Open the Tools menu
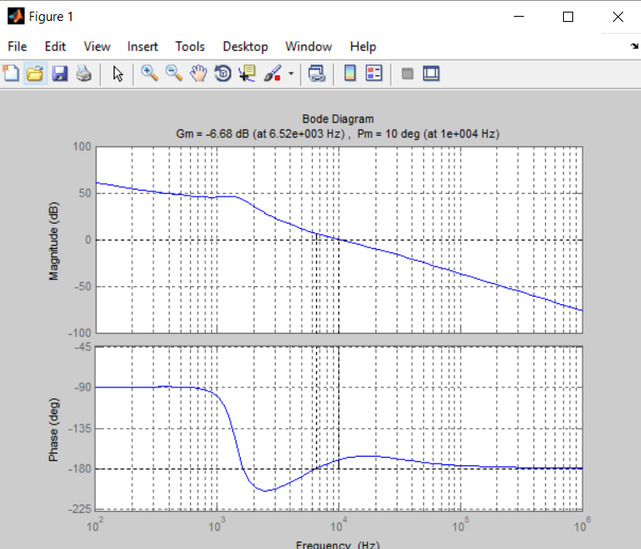 (189, 46)
